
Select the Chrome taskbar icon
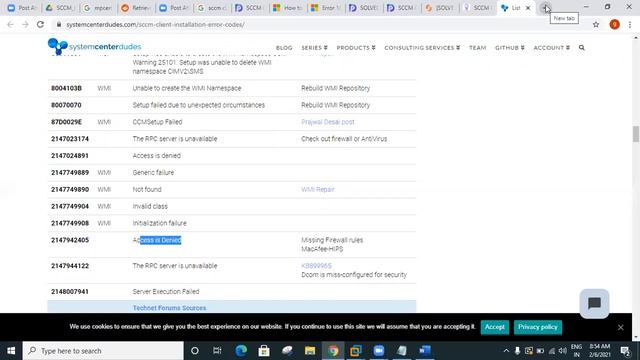point(333,351)
